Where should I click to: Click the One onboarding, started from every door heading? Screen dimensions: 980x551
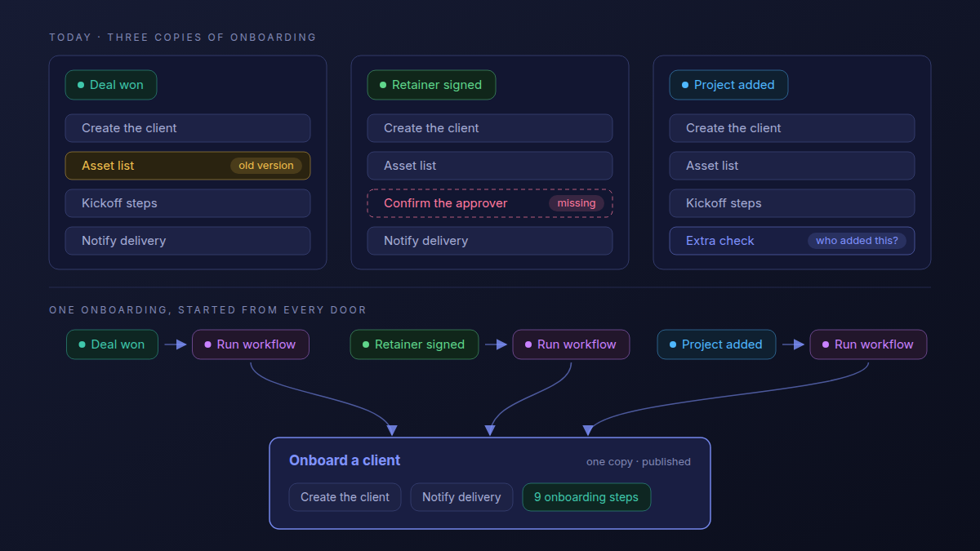point(208,310)
